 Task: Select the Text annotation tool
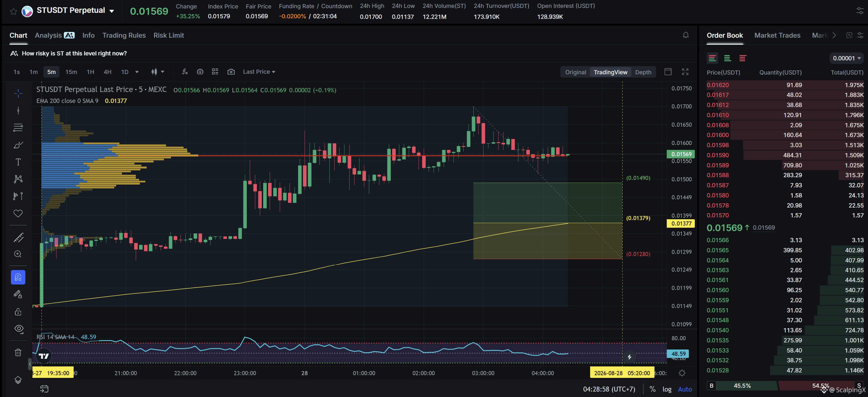coord(18,162)
